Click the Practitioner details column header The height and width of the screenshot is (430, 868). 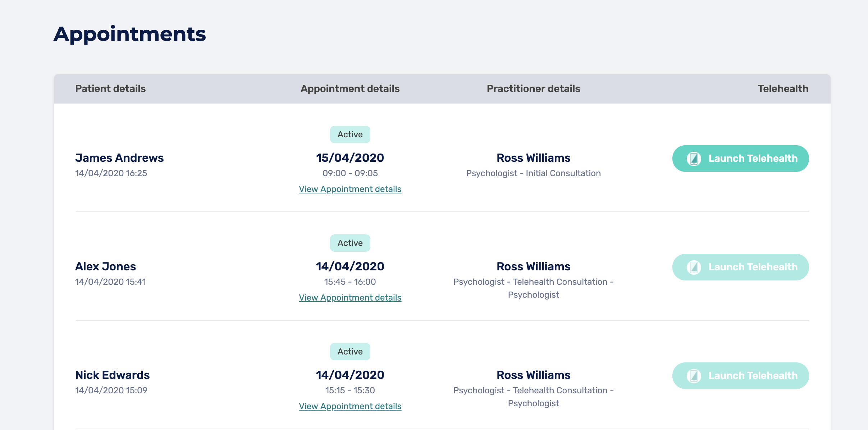(x=533, y=89)
